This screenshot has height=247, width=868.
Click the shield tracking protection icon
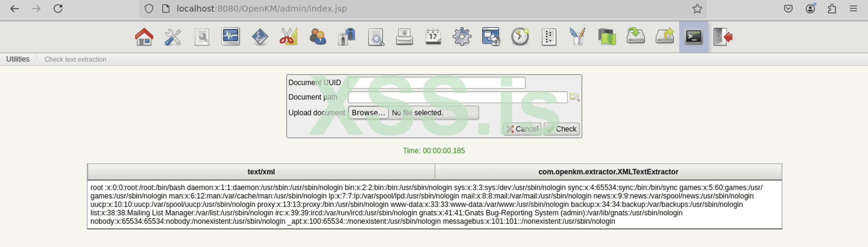click(x=149, y=9)
